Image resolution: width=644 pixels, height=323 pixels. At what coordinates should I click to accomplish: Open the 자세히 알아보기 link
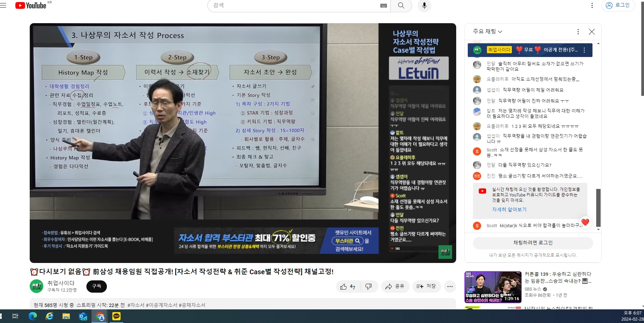pos(509,209)
